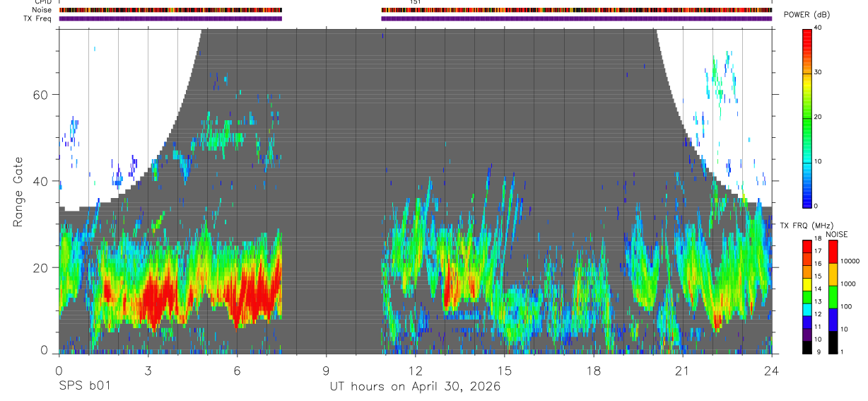Click the green 100 noise level swatch
The width and height of the screenshot is (868, 401).
(833, 297)
